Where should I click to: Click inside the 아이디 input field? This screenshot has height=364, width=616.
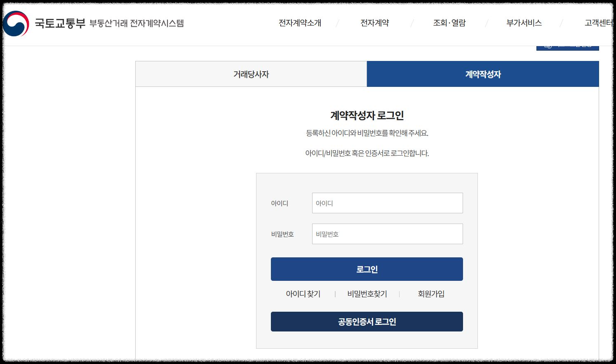point(387,203)
